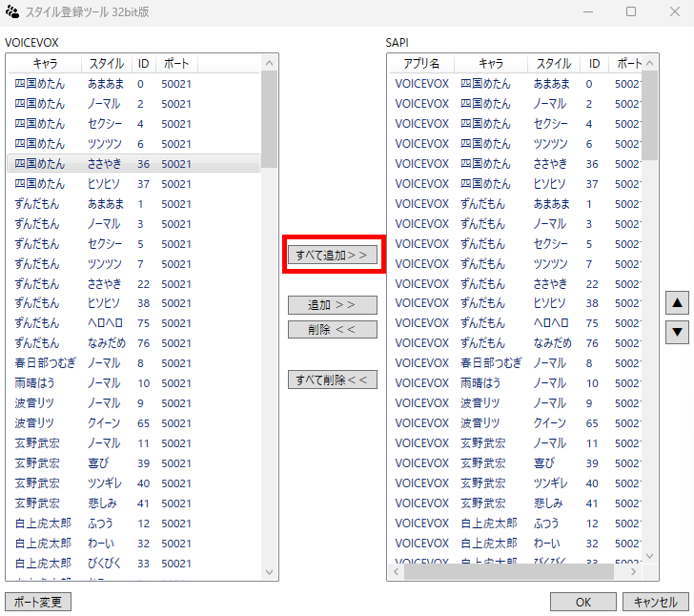Click SAPI list vertical scroll-down arrow

650,556
